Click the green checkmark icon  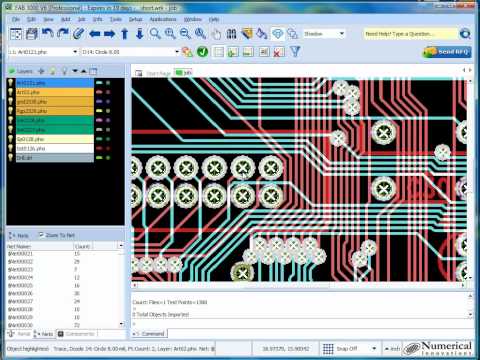pyautogui.click(x=202, y=52)
